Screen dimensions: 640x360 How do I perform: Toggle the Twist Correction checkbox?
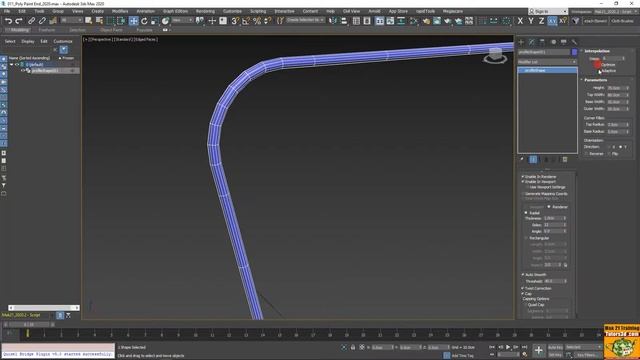coord(522,288)
